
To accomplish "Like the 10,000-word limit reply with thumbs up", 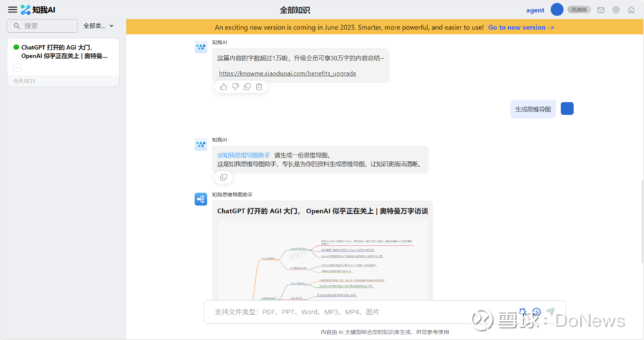I will click(223, 87).
